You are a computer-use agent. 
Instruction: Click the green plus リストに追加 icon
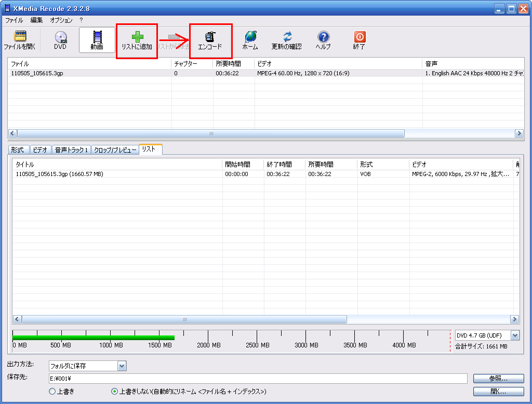point(137,36)
